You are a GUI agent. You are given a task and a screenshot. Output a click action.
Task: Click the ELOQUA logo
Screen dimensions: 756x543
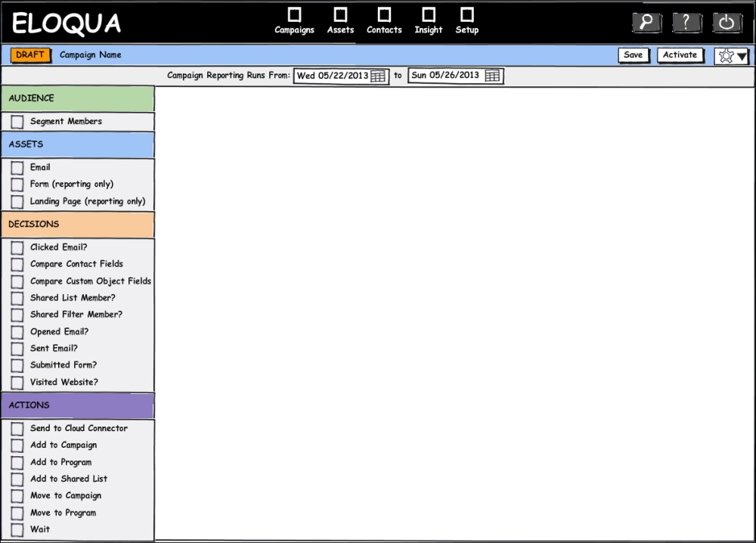67,23
